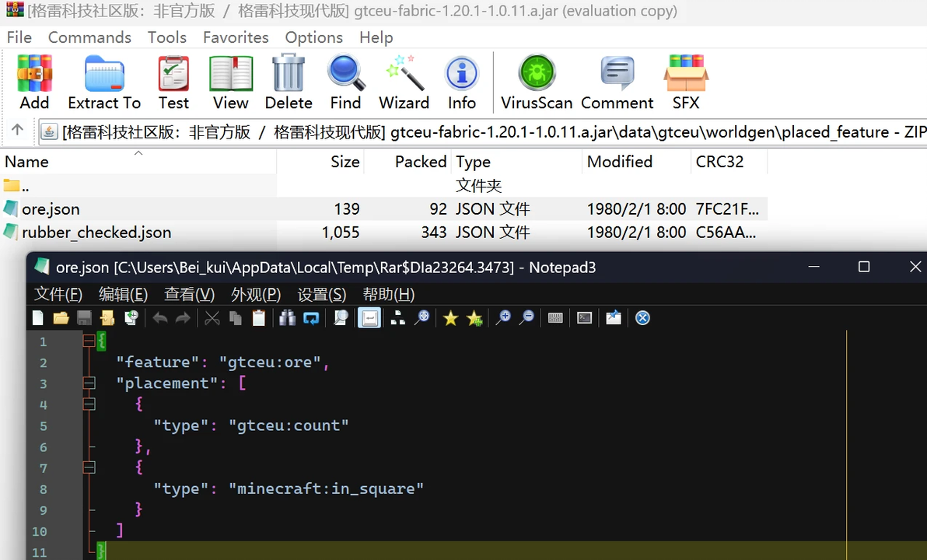The width and height of the screenshot is (927, 560).
Task: Click line number 10 in the margin
Action: tap(40, 531)
